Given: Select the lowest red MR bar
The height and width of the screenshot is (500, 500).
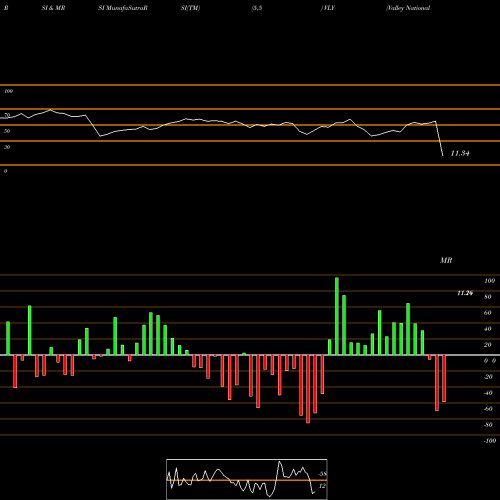Looking at the screenshot, I should click(x=308, y=389).
